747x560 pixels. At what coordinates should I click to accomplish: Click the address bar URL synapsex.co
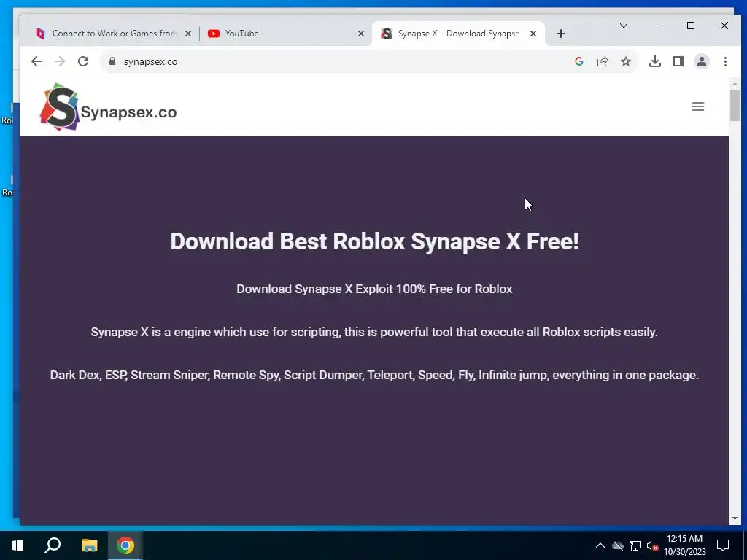pos(150,61)
